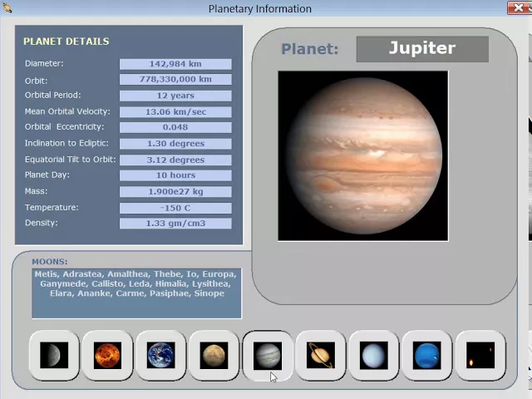This screenshot has width=532, height=399.
Task: Click the Orbital Period: label
Action: pos(53,95)
